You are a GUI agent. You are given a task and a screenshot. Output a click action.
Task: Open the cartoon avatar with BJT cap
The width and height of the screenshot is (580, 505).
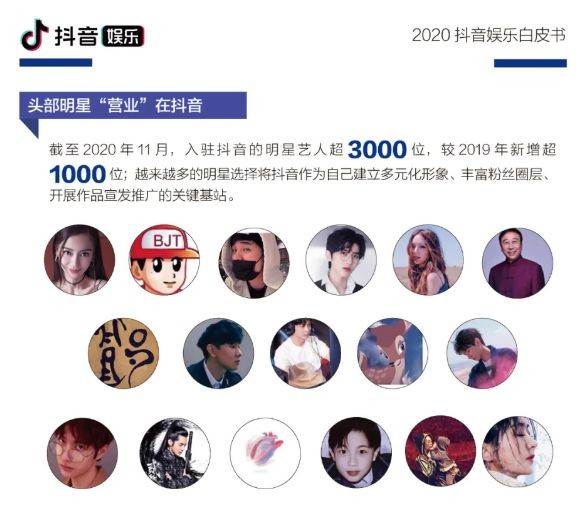pos(164,260)
